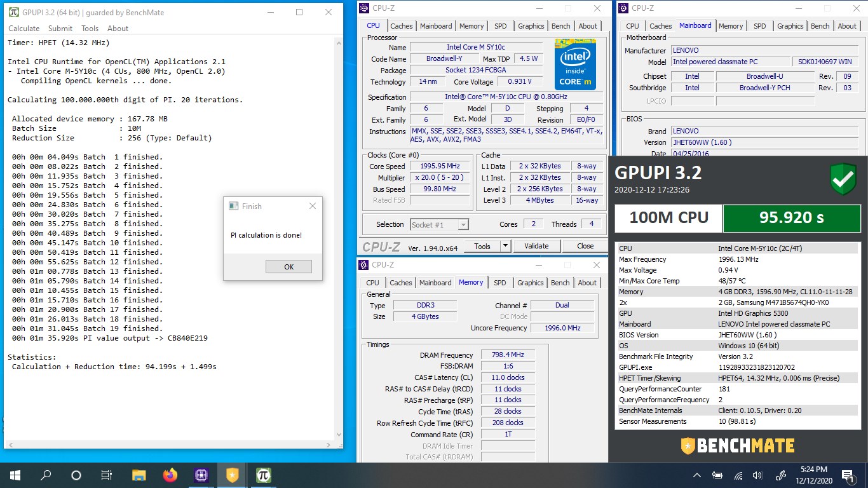
Task: Click the 100M CPU label in BenchMate
Action: [668, 218]
